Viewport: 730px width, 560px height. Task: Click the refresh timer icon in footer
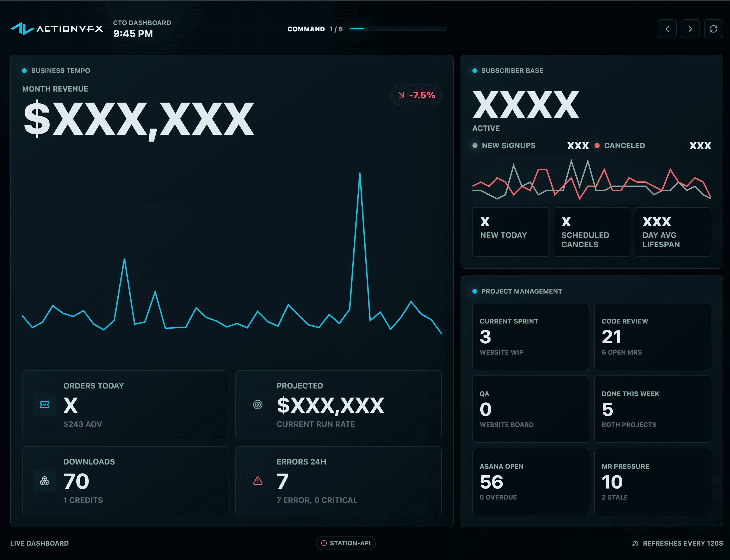tap(635, 543)
